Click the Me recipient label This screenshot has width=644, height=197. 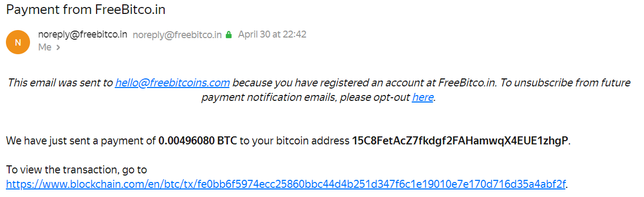45,47
